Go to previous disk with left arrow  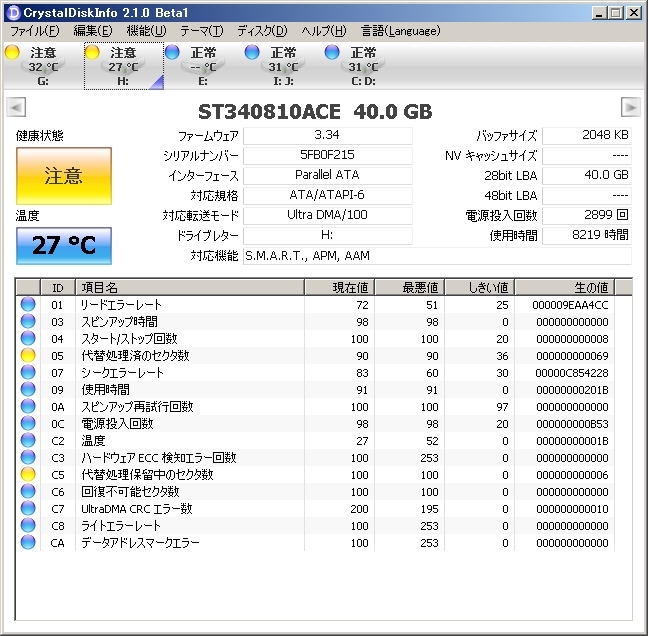click(16, 107)
